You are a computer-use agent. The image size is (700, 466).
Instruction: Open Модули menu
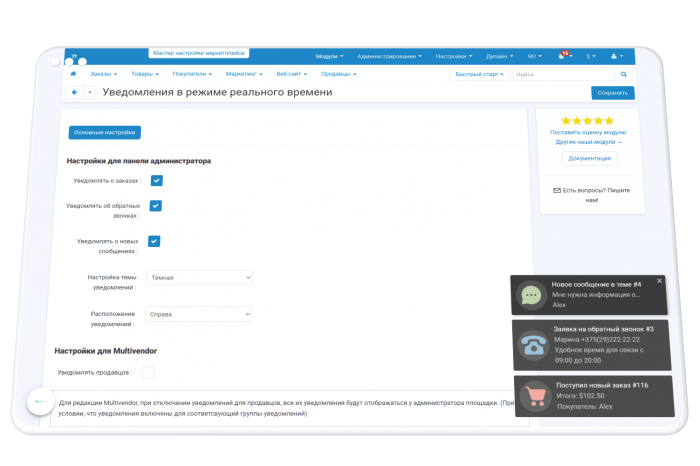(329, 56)
